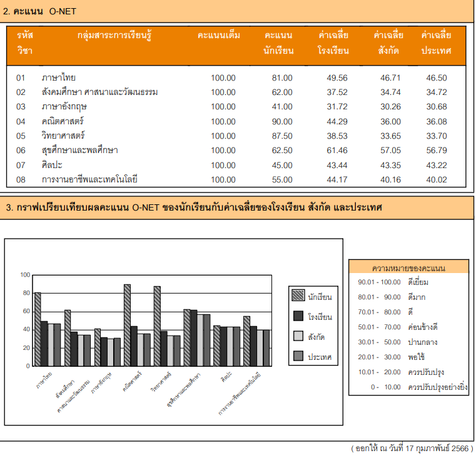Screen dimensions: 476x458
Task: Click national average 30.68
Action: pyautogui.click(x=437, y=107)
